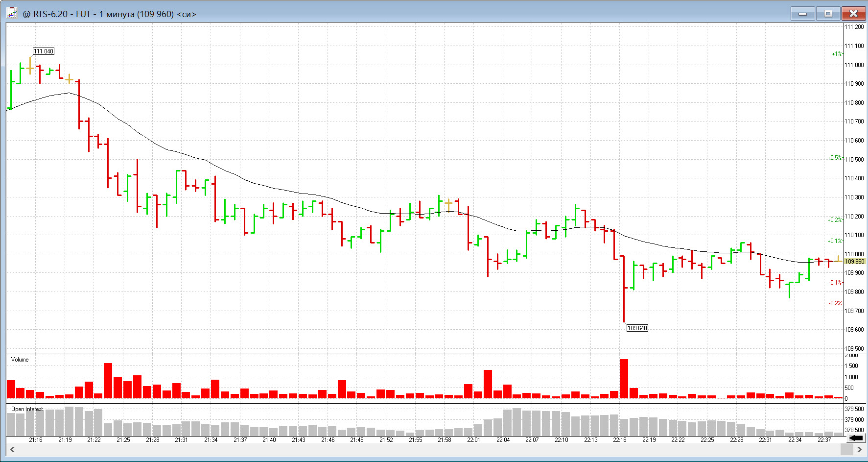Click the 109 640 low price label
This screenshot has height=462, width=868.
(x=637, y=328)
